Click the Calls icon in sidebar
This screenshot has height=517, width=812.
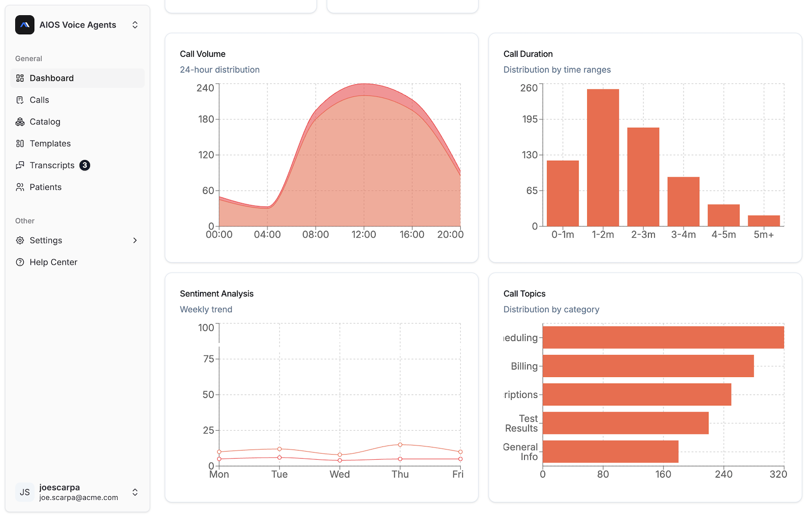pos(20,100)
